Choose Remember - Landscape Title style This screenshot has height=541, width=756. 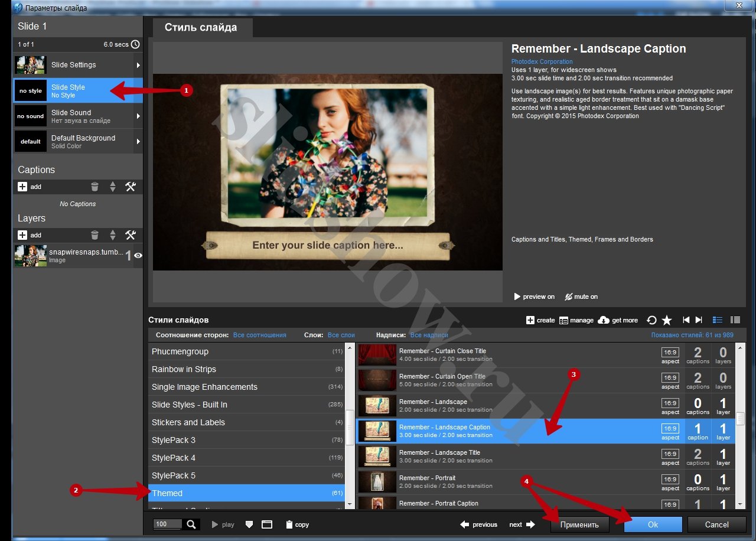pos(546,457)
